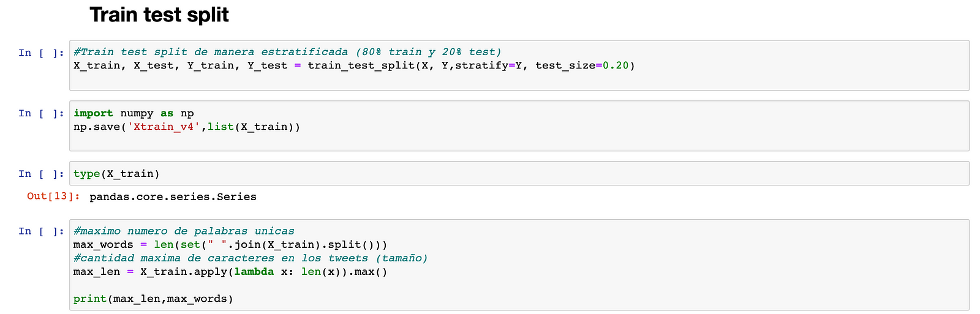
Task: Click the maximo numero de palabras comment
Action: [x=184, y=231]
